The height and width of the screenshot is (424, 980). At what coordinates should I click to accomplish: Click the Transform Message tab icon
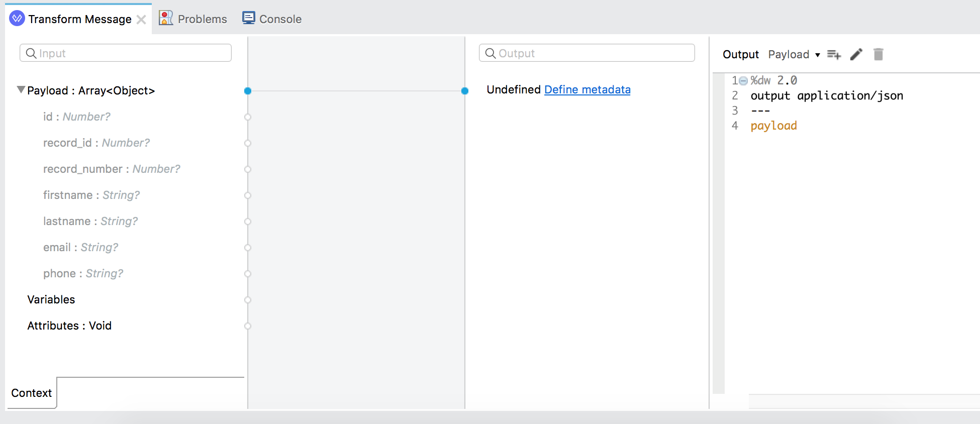pos(17,19)
